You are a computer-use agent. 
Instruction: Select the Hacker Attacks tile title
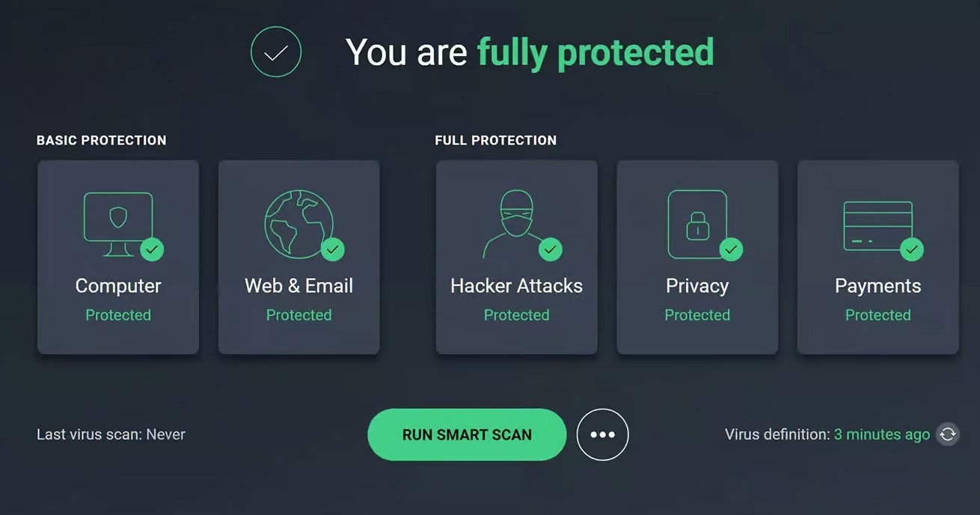click(x=516, y=286)
